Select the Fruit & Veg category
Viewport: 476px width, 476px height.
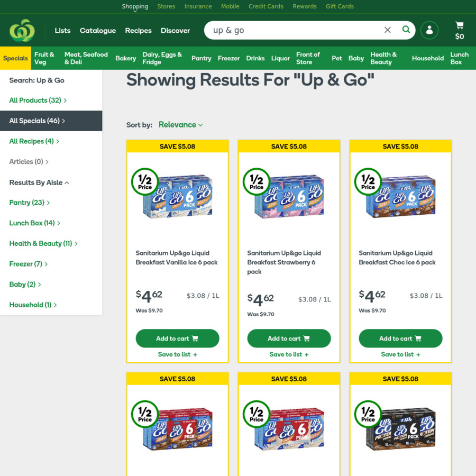coord(44,58)
